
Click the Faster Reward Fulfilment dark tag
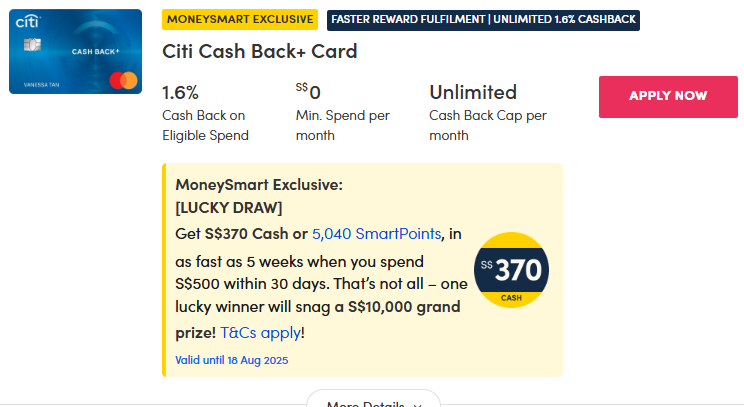click(483, 19)
